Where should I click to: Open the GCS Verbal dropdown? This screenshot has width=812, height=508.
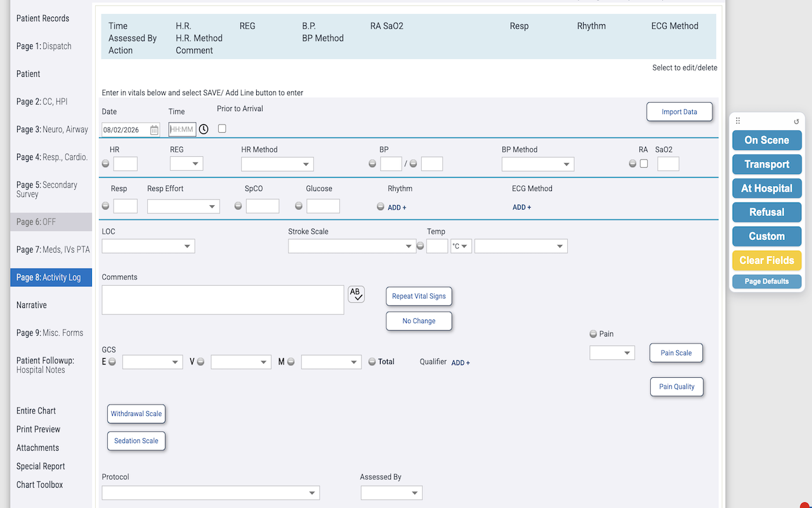(x=241, y=362)
